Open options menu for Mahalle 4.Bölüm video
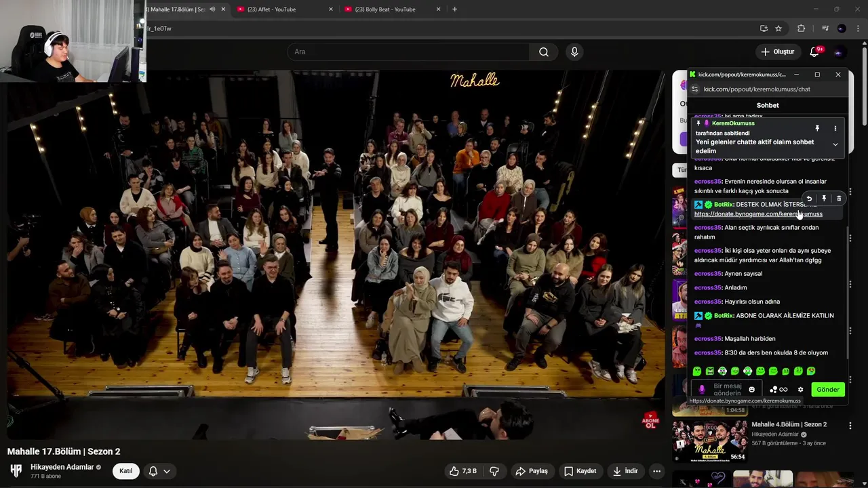 pos(850,426)
